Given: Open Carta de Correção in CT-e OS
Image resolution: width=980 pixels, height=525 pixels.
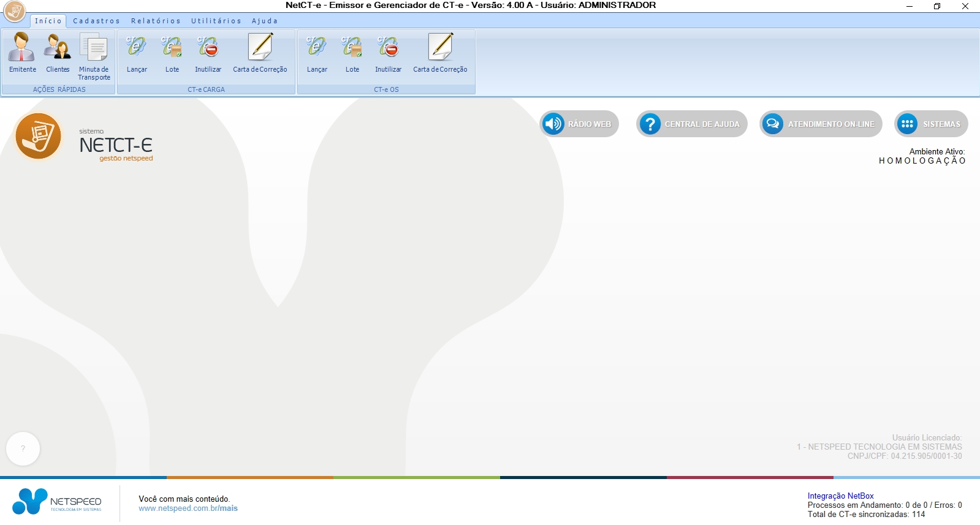Looking at the screenshot, I should (440, 53).
